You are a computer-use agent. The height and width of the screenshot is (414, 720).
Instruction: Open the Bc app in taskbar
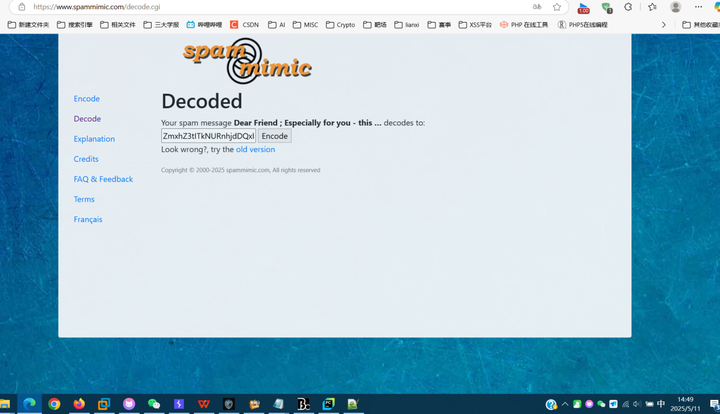click(304, 404)
